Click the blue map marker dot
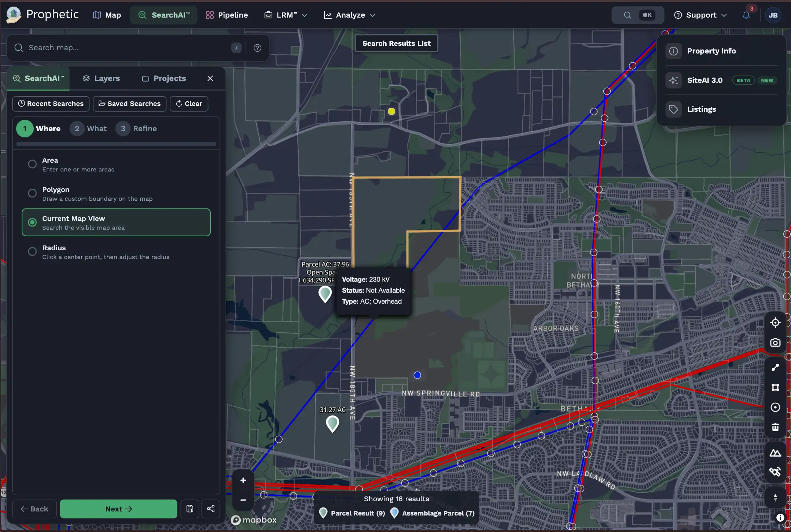This screenshot has width=791, height=532. pyautogui.click(x=417, y=375)
